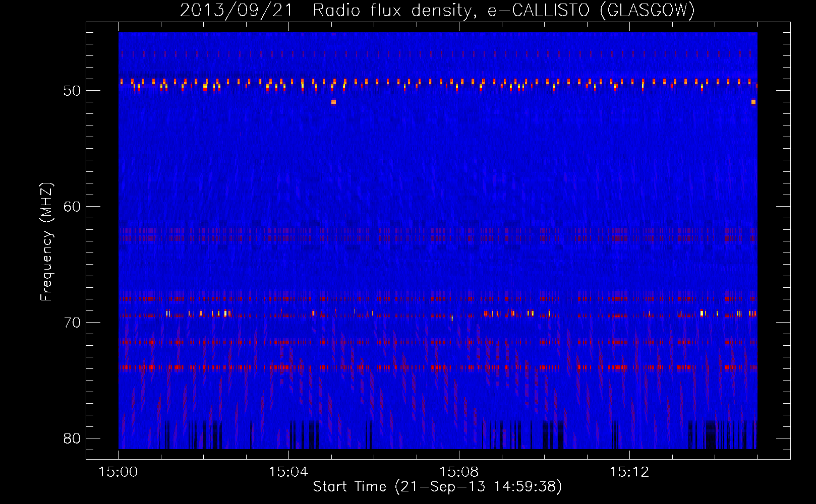
Task: Click the 70 frequency tick label
Action: [72, 323]
